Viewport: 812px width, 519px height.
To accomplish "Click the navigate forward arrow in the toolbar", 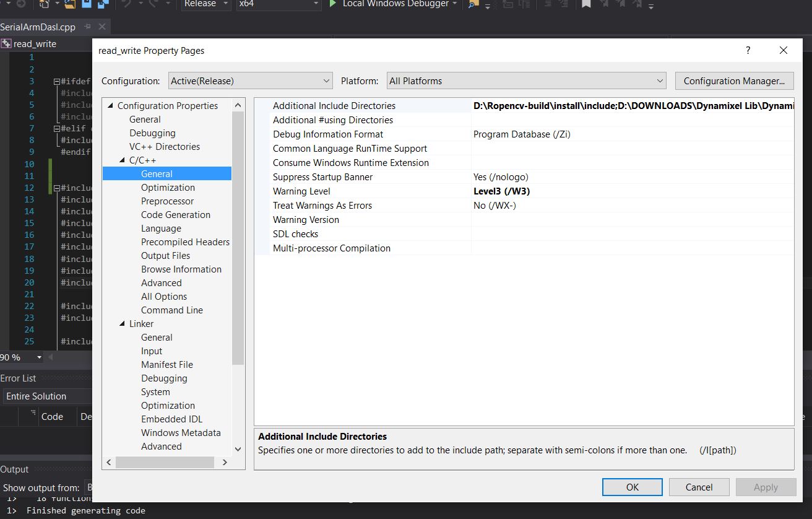I will pyautogui.click(x=21, y=4).
